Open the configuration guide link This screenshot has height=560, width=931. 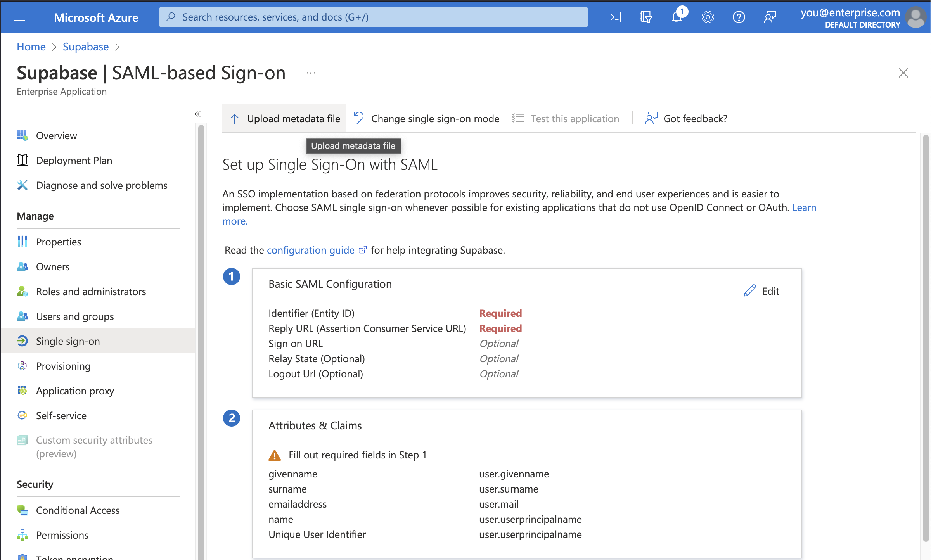[310, 250]
